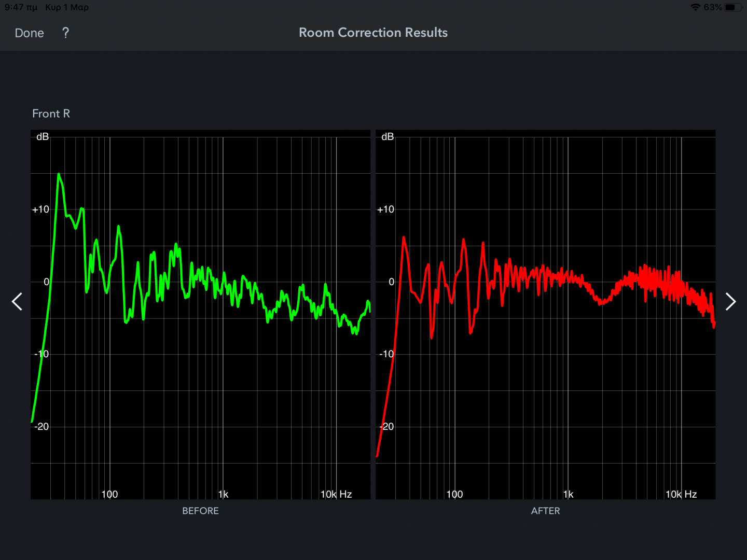Tap the Room Correction Results title
This screenshot has width=747, height=560.
tap(373, 33)
